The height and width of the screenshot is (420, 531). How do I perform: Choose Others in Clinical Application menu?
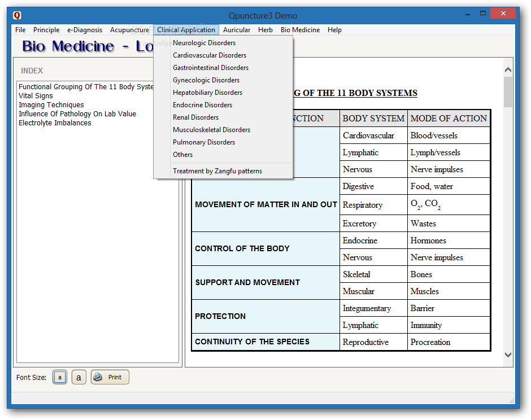pos(223,155)
